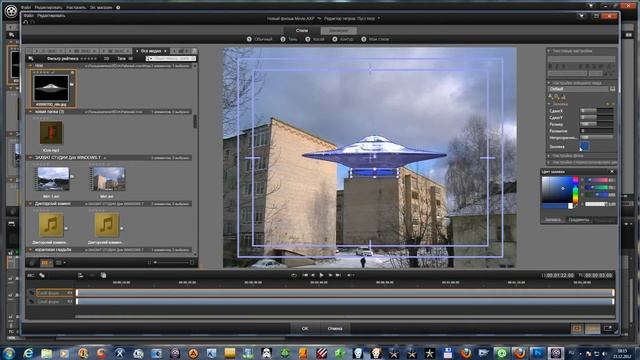Viewport: 640px width, 360px height.
Task: Expand the Настройки фона section
Action: pyautogui.click(x=549, y=156)
